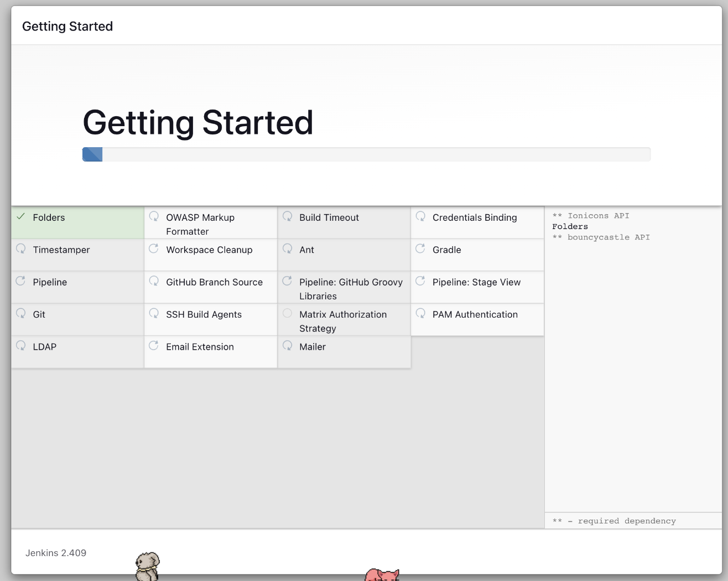Viewport: 728px width, 581px height.
Task: Select the Git plugin label
Action: [x=39, y=314]
